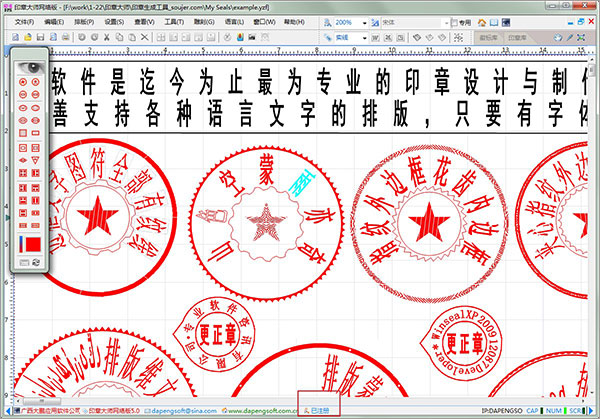Click the Paste icon

[x=132, y=37]
